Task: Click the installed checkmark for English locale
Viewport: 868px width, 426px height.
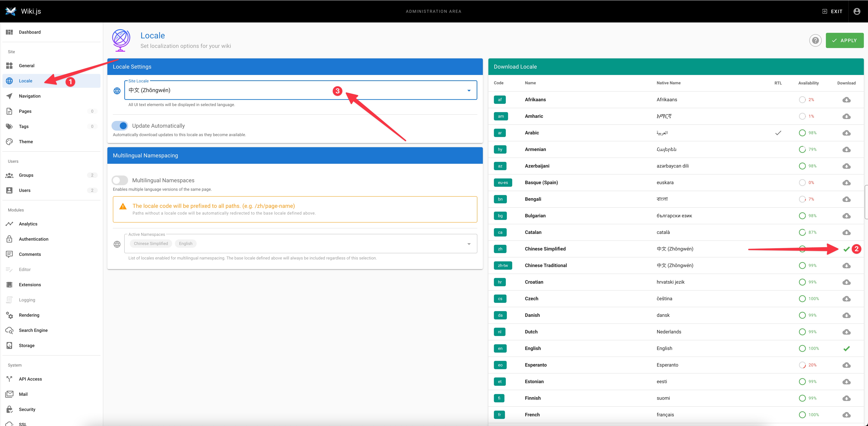Action: pyautogui.click(x=846, y=348)
